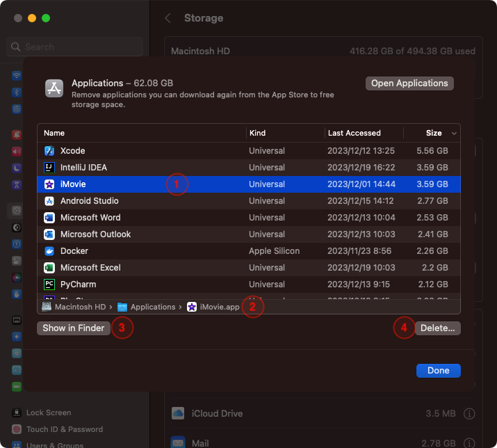Viewport: 497px width, 448px height.
Task: Sort list by Name column header
Action: [54, 134]
